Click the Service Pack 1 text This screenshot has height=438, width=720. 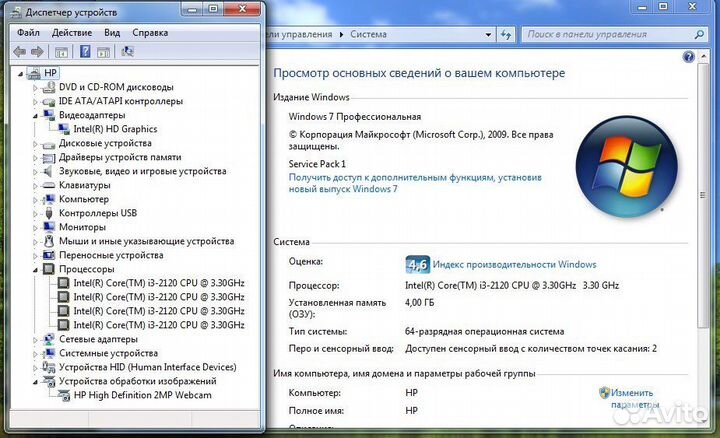[317, 164]
